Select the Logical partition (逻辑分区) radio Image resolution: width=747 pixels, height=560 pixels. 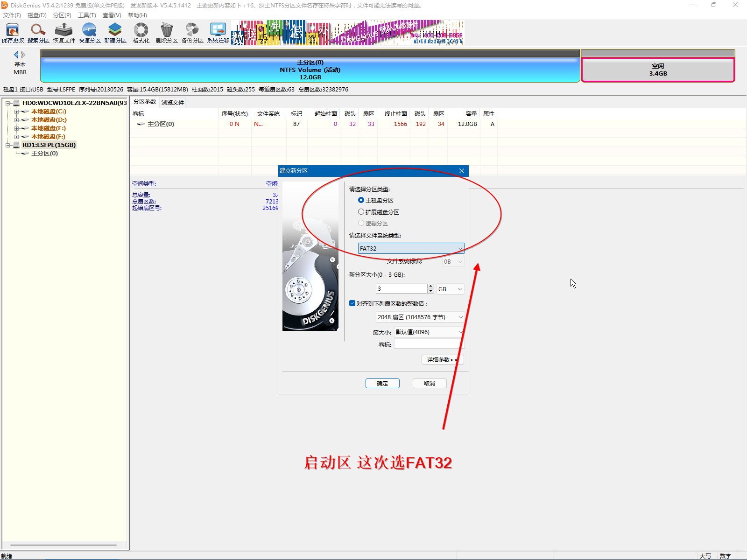pos(361,223)
